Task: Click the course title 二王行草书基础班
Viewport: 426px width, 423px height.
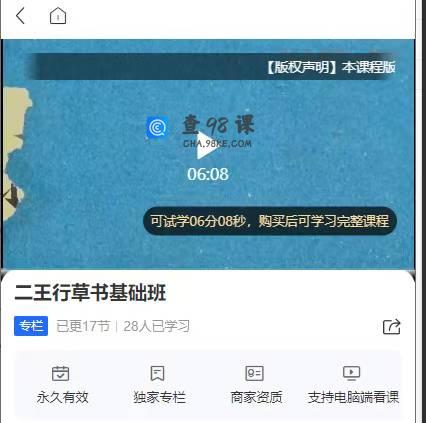Action: 90,293
